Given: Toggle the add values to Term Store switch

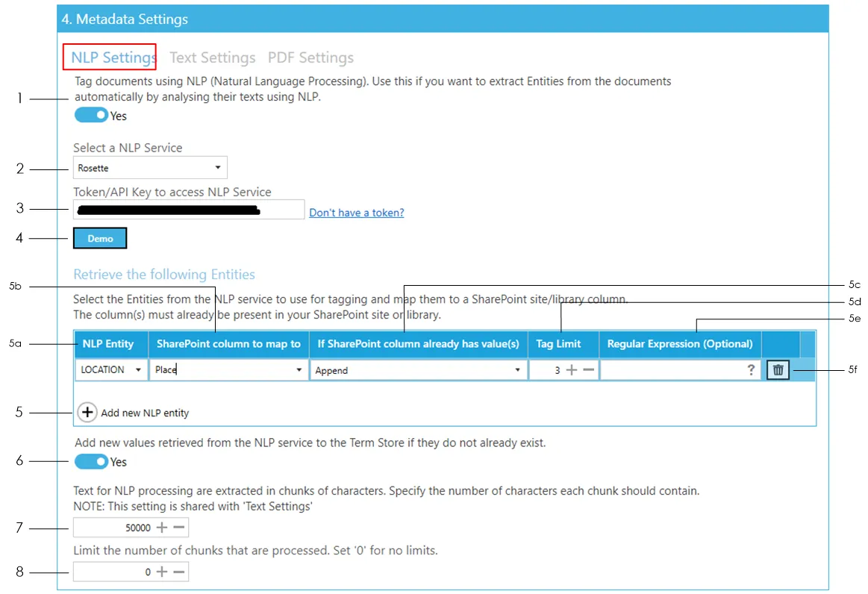Looking at the screenshot, I should tap(91, 462).
